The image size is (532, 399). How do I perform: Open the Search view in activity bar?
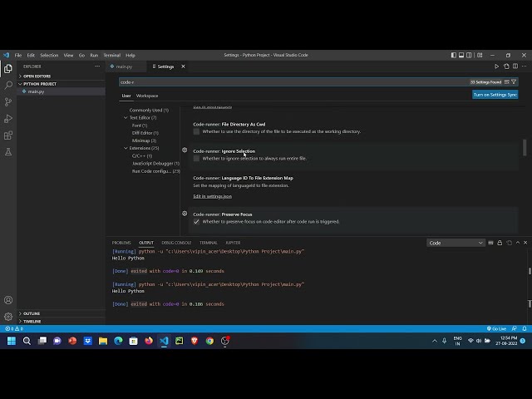(x=8, y=85)
